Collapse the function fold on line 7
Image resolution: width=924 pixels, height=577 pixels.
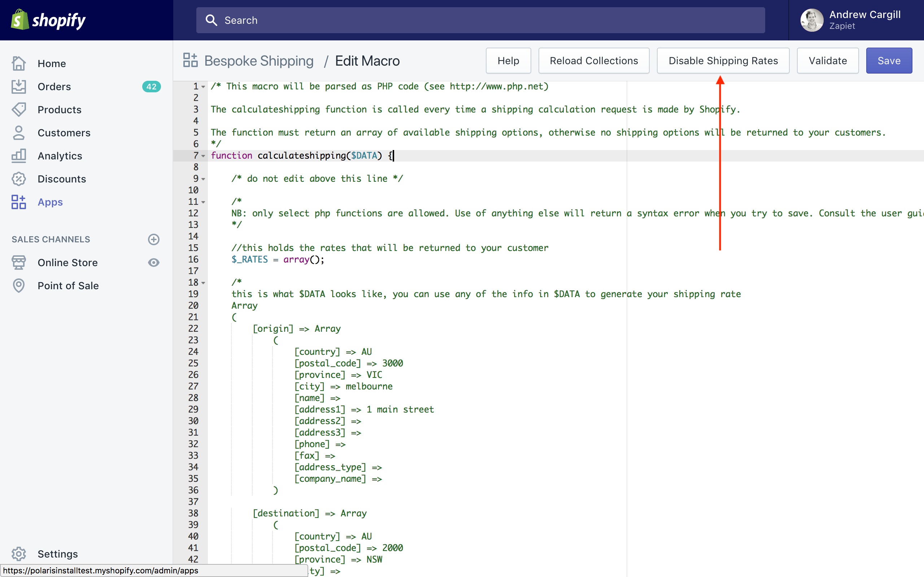pyautogui.click(x=204, y=156)
